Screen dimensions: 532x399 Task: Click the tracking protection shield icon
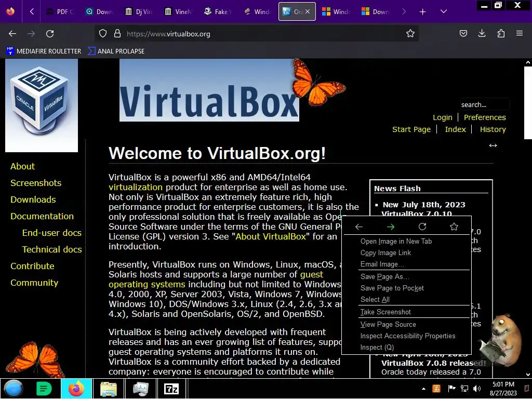(x=103, y=34)
